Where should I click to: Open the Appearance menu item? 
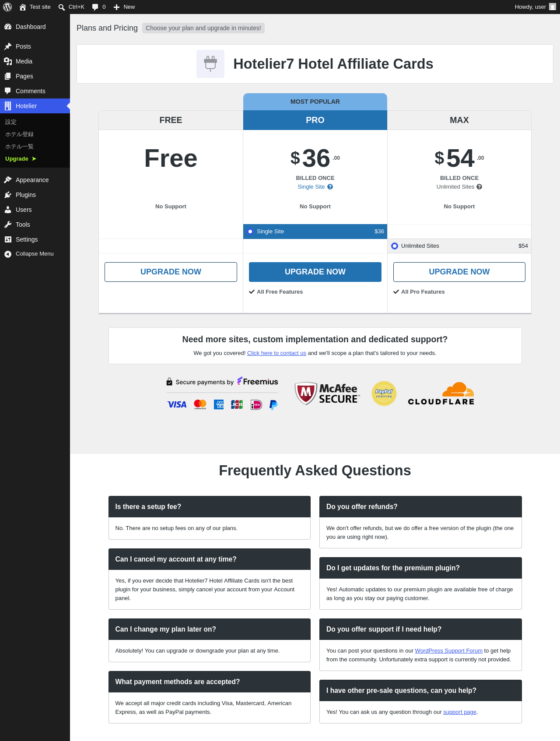35,180
